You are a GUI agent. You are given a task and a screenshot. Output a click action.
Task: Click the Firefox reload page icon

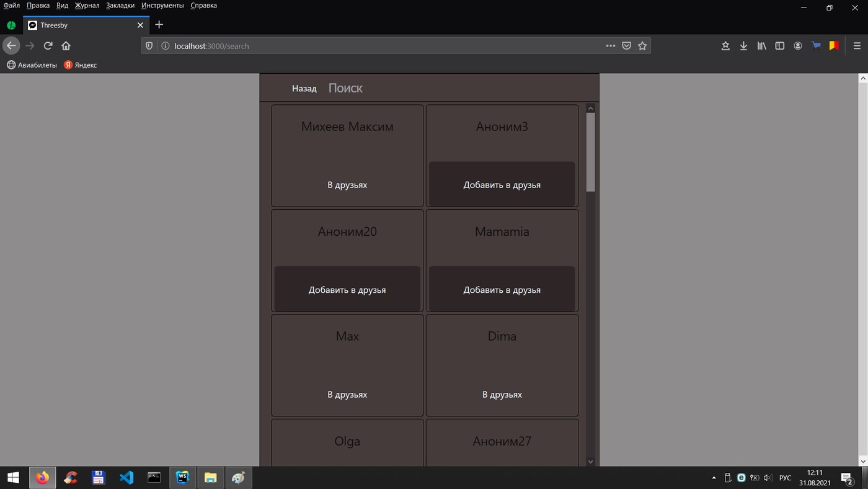[x=48, y=46]
